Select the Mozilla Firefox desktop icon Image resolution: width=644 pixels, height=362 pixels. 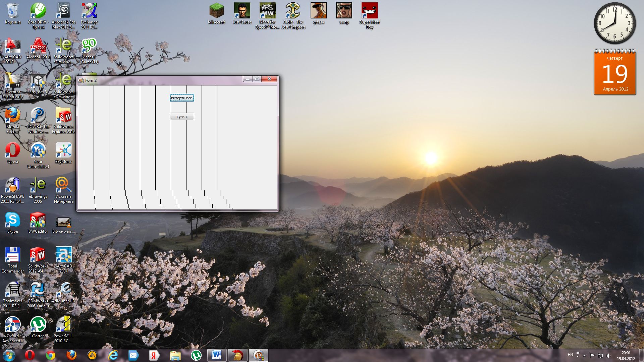[13, 120]
